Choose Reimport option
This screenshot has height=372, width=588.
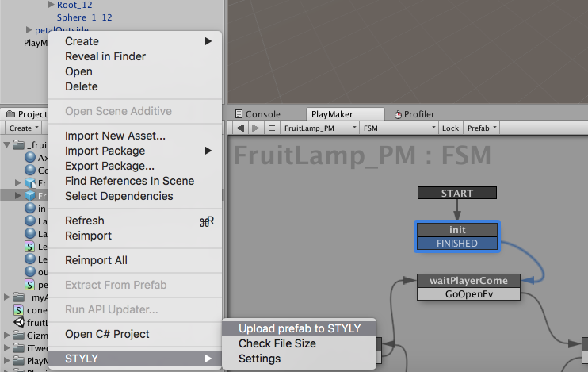tap(135, 236)
